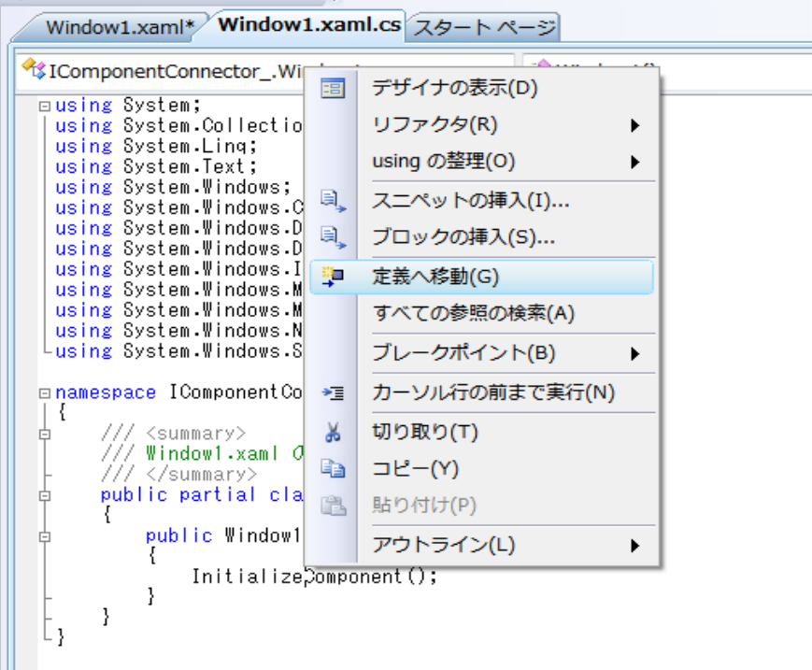Collapse the summary comment block
Screen dimensions: 812x670
45,434
